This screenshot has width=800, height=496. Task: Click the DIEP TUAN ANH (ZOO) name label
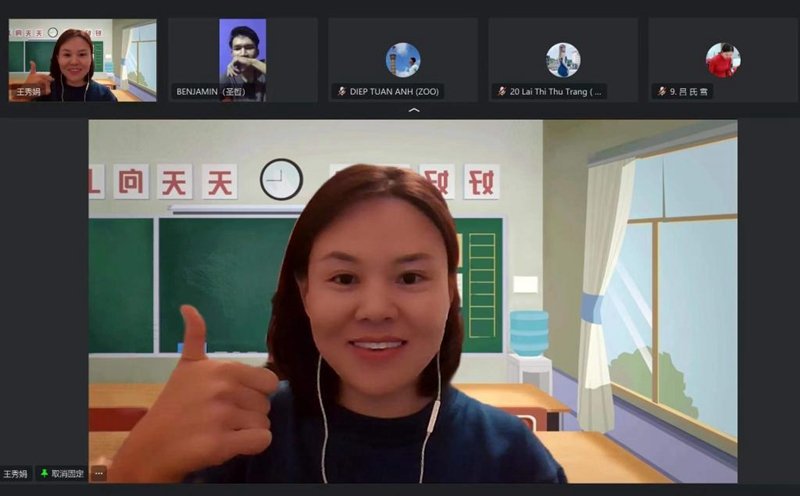click(388, 91)
